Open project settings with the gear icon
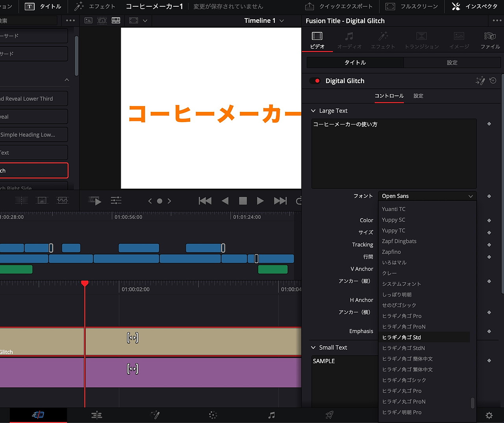This screenshot has width=504, height=423. pyautogui.click(x=489, y=415)
